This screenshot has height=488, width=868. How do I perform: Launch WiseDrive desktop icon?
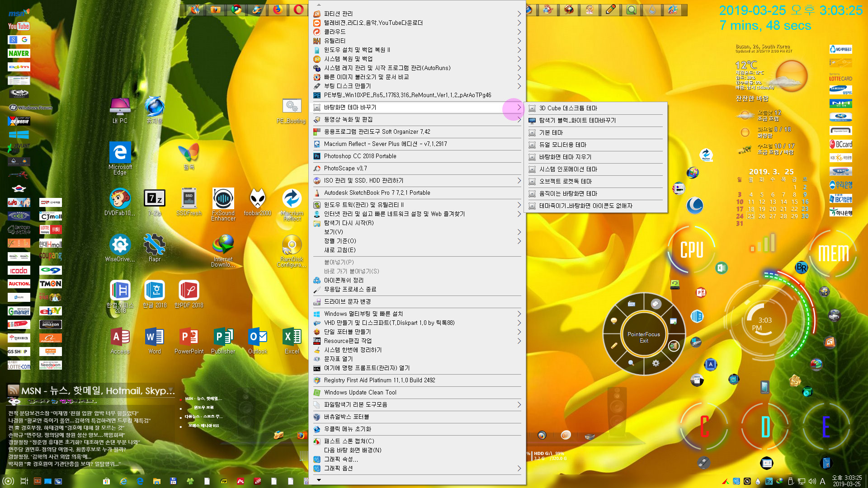click(x=120, y=248)
